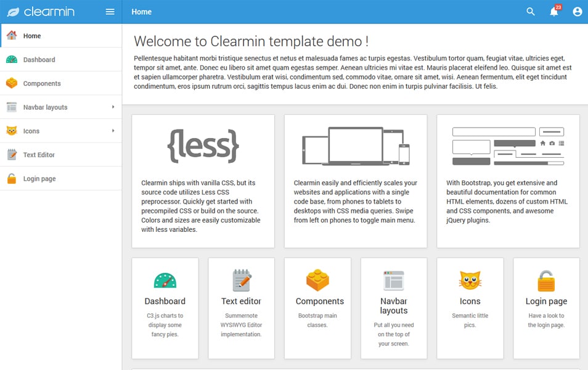
Task: Open search from the magnifier icon
Action: 530,11
